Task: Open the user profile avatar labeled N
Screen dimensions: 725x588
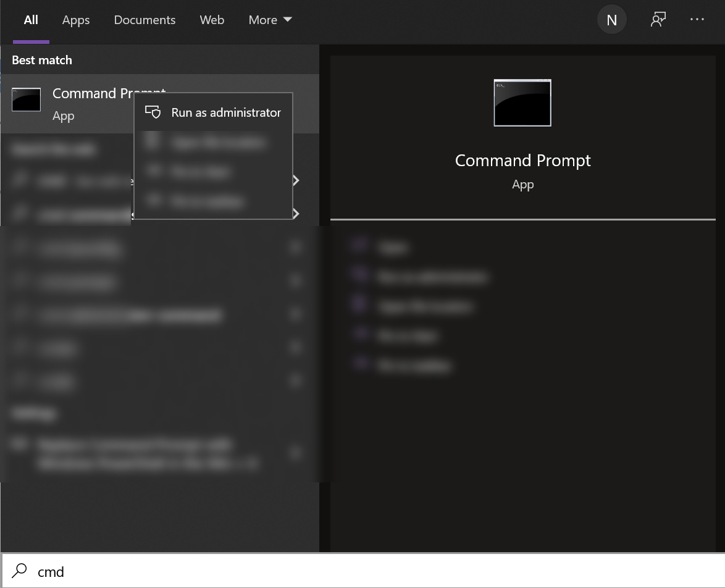Action: [x=611, y=19]
